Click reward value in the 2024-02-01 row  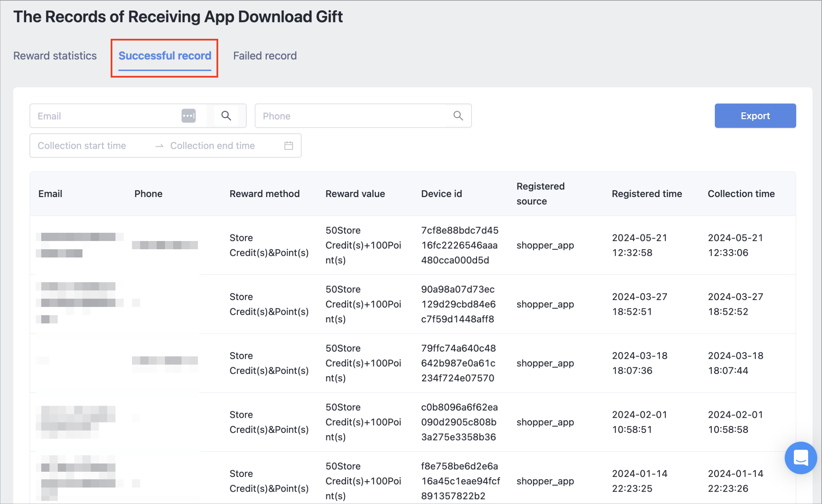[363, 422]
